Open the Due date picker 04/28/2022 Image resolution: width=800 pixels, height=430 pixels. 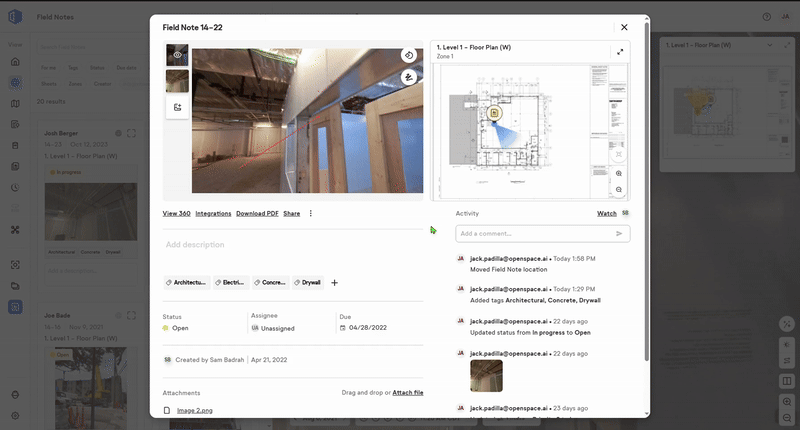[x=363, y=328]
